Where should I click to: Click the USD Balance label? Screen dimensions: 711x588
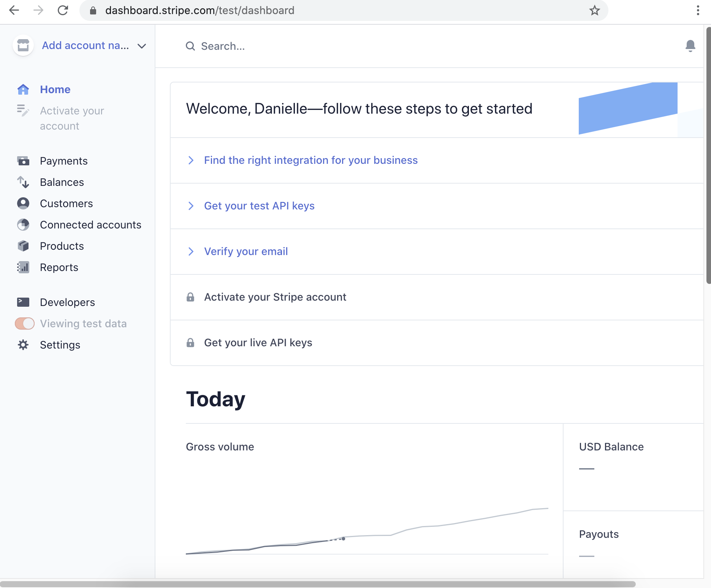(x=611, y=447)
